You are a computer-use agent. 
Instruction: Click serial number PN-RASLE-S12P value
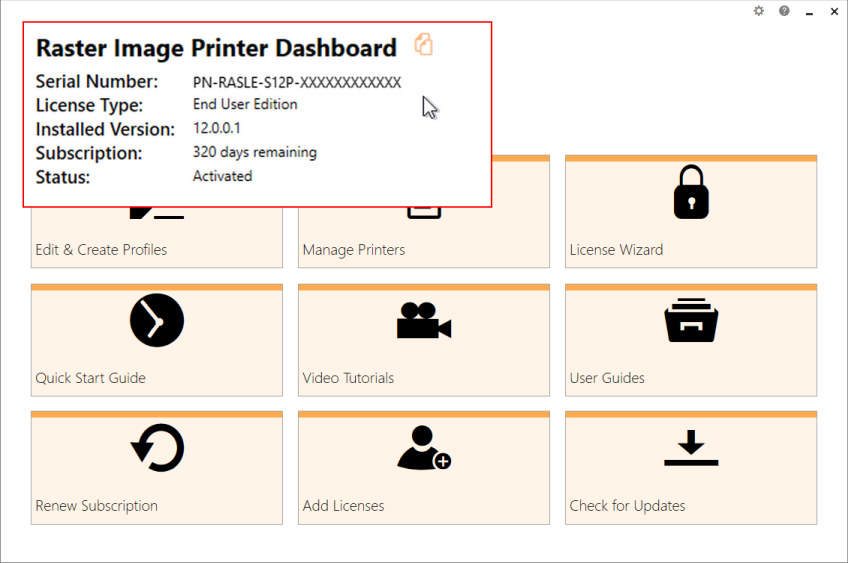pyautogui.click(x=297, y=83)
